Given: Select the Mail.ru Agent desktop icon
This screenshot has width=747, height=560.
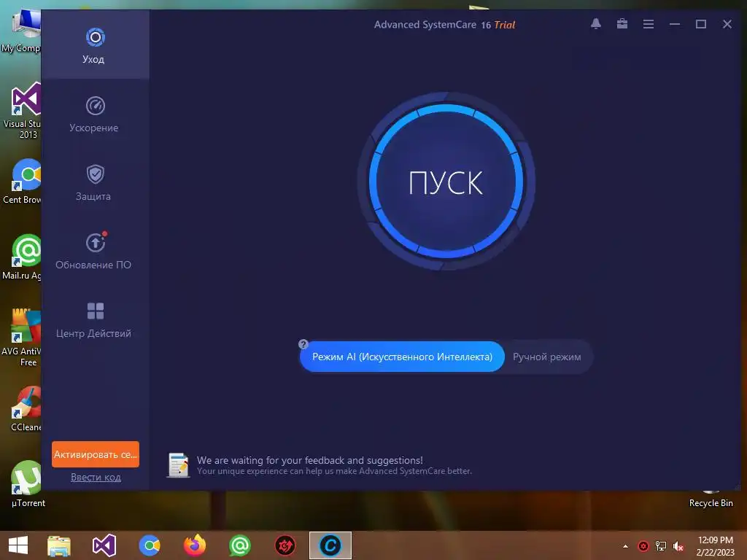Looking at the screenshot, I should coord(21,257).
